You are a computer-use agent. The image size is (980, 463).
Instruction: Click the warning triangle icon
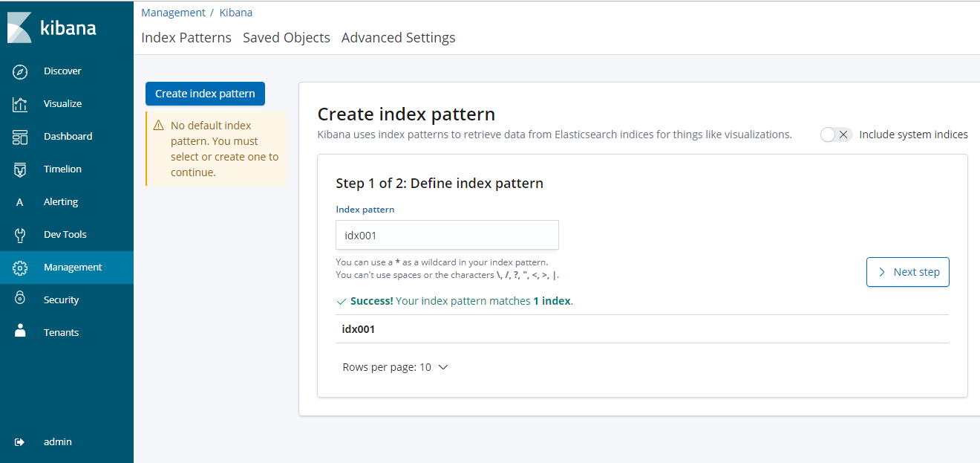click(159, 126)
